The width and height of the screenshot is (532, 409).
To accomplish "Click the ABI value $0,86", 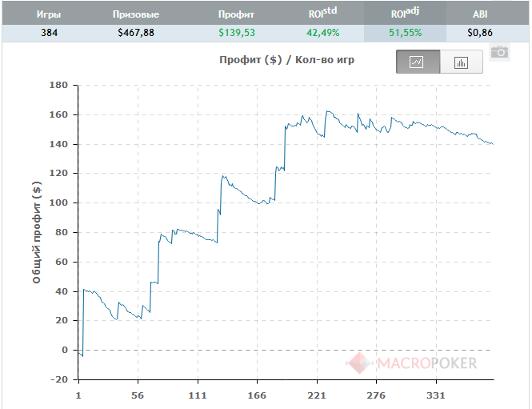I will tap(480, 33).
